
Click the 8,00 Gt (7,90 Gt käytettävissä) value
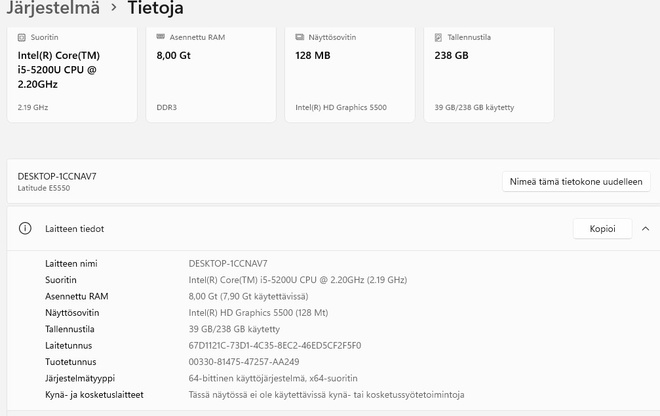click(248, 296)
